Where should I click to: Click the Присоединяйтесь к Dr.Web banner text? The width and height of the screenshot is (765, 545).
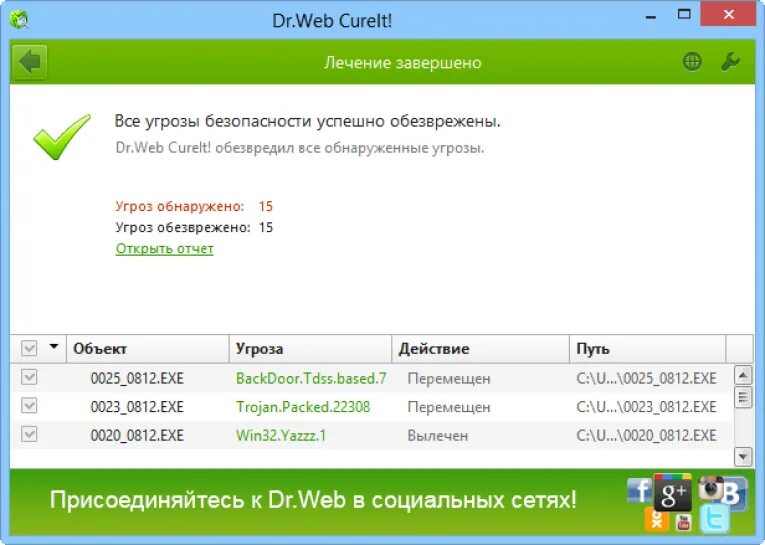[313, 500]
